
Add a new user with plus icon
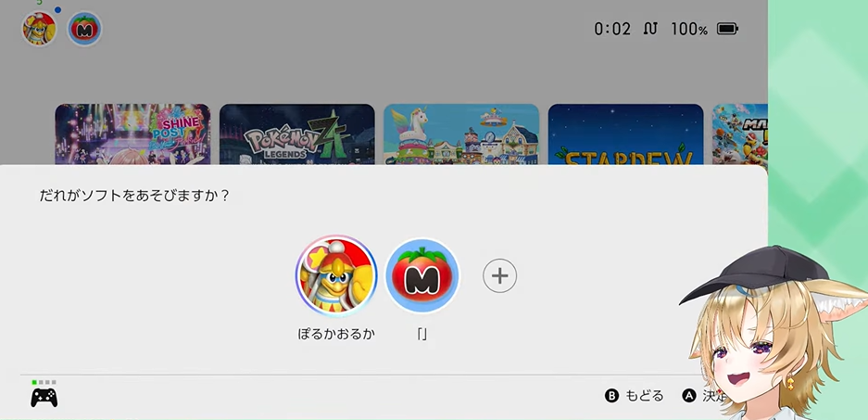click(x=500, y=275)
